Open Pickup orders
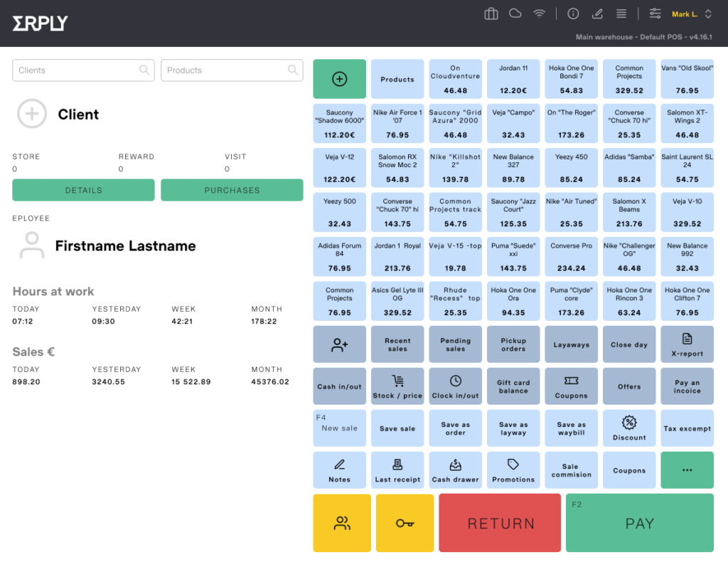Image resolution: width=728 pixels, height=562 pixels. (513, 344)
